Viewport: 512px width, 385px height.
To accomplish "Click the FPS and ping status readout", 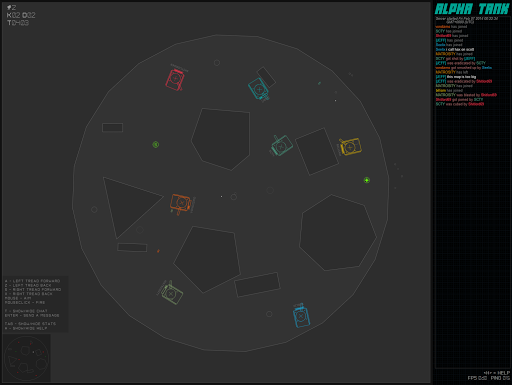I will pos(489,378).
